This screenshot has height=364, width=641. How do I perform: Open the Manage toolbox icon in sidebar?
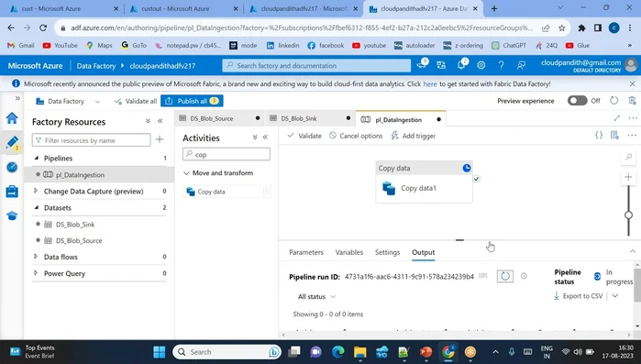[x=12, y=192]
